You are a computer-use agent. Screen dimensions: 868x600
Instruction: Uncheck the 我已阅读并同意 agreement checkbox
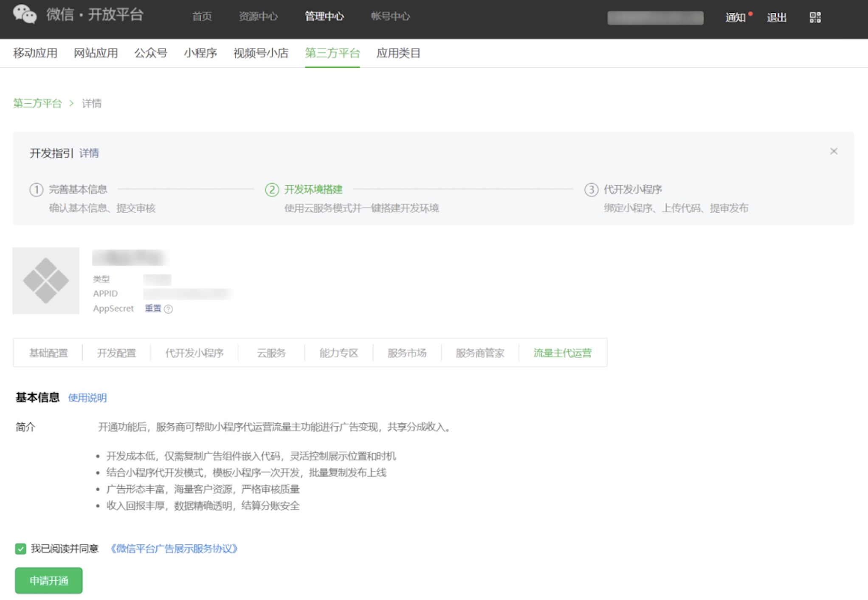[x=20, y=549]
